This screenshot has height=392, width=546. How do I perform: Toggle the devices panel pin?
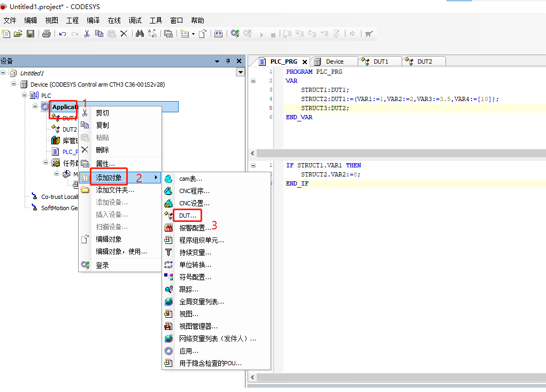(x=228, y=62)
